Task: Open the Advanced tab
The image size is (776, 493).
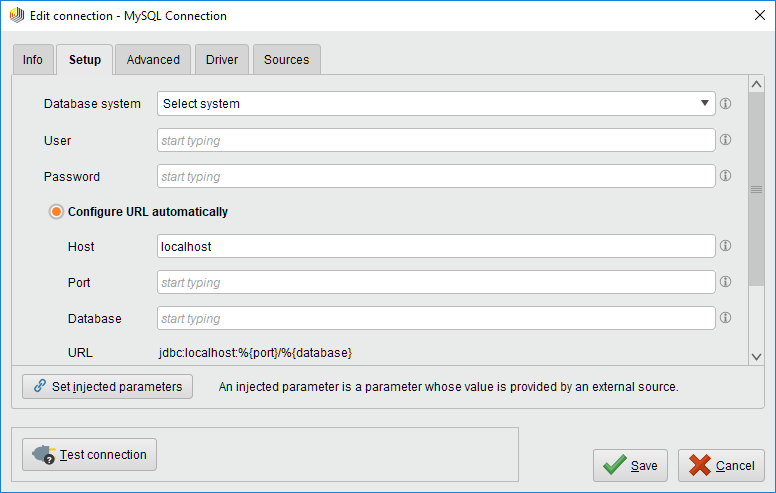Action: click(153, 60)
